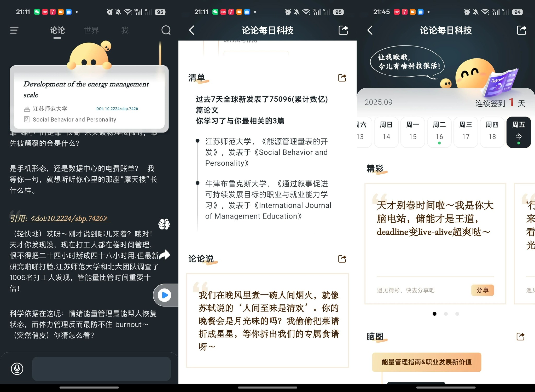The width and height of the screenshot is (535, 392).
Task: Select today 周五 in the calendar
Action: [519, 132]
